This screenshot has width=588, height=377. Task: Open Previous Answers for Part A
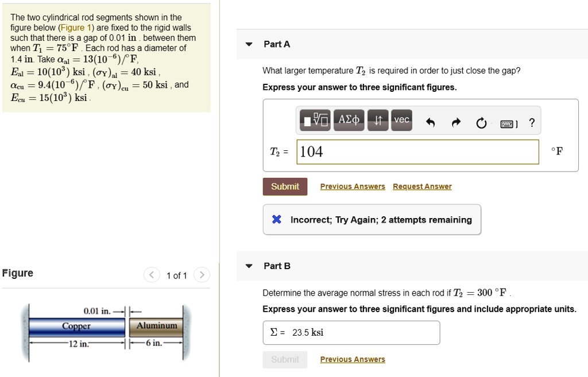(352, 186)
